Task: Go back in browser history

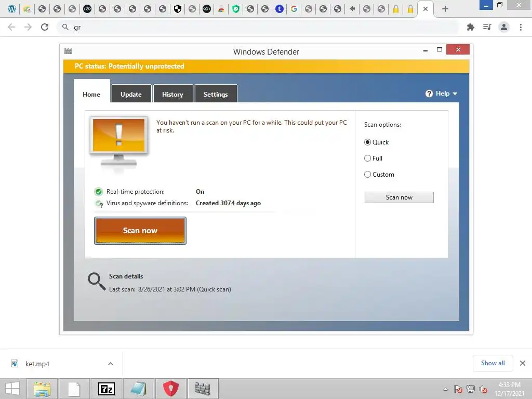Action: (x=11, y=27)
